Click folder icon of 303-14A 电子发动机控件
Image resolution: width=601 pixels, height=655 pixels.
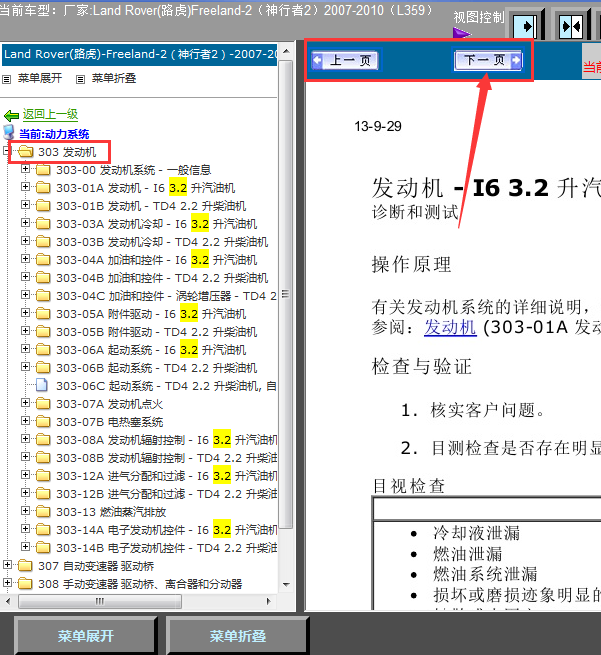pos(43,529)
